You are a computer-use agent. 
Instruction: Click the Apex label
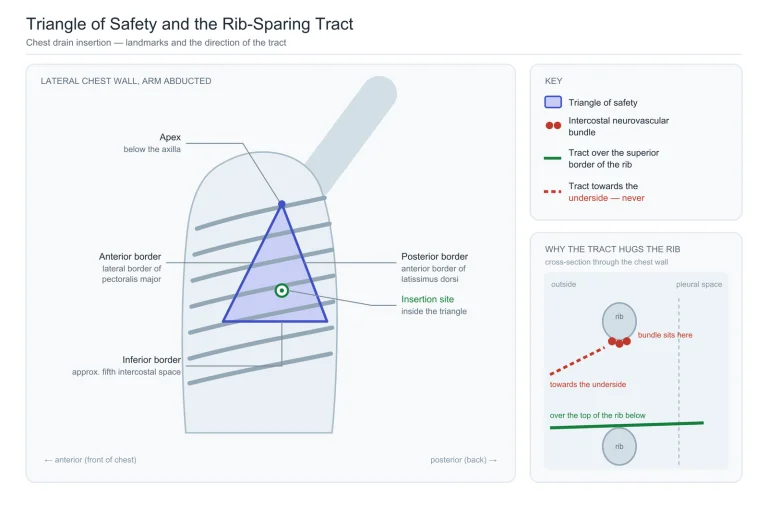(170, 137)
